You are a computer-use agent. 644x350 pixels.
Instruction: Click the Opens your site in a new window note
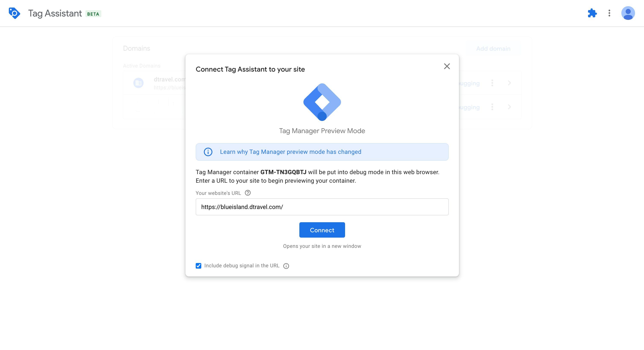[x=322, y=246]
